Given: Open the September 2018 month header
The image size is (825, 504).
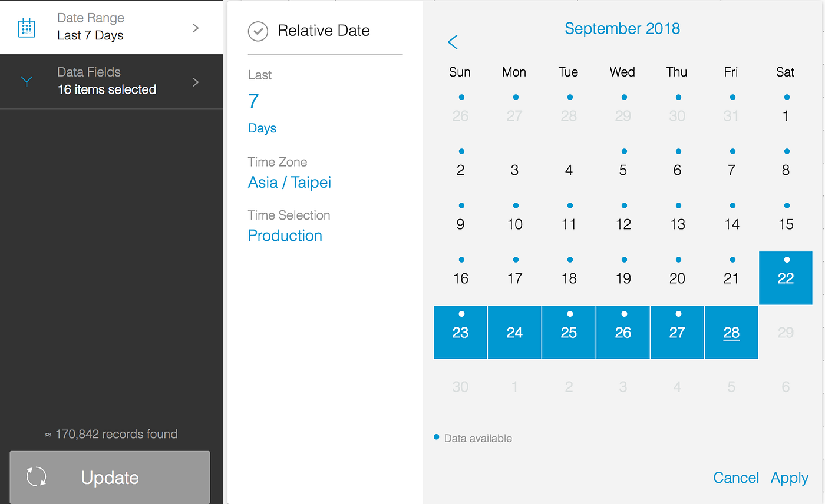Looking at the screenshot, I should [x=622, y=28].
